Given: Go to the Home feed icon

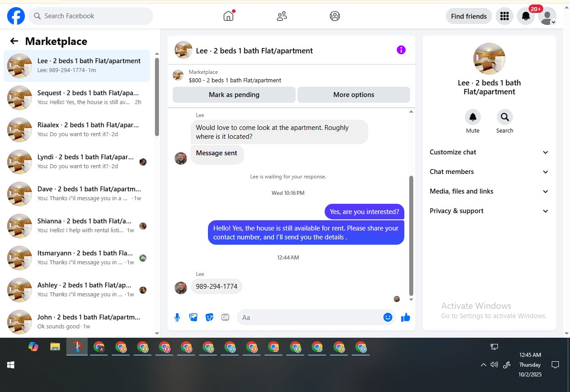Looking at the screenshot, I should (x=228, y=16).
